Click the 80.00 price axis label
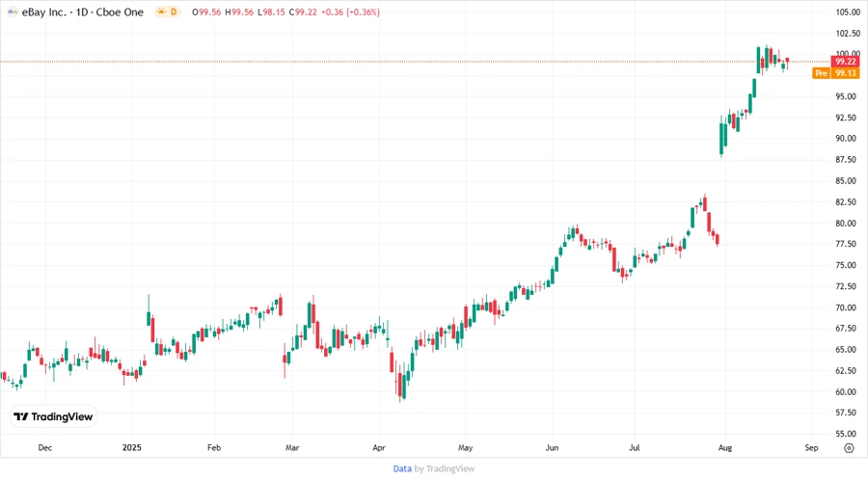 (x=846, y=223)
